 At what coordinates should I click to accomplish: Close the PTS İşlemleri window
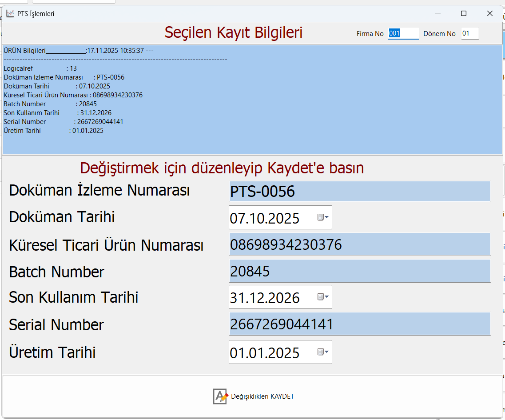pos(489,14)
